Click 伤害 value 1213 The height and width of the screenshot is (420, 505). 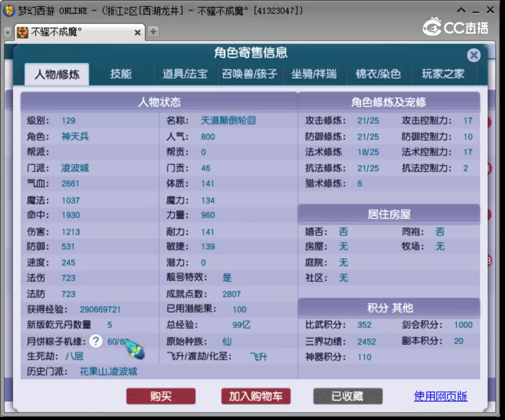[71, 232]
